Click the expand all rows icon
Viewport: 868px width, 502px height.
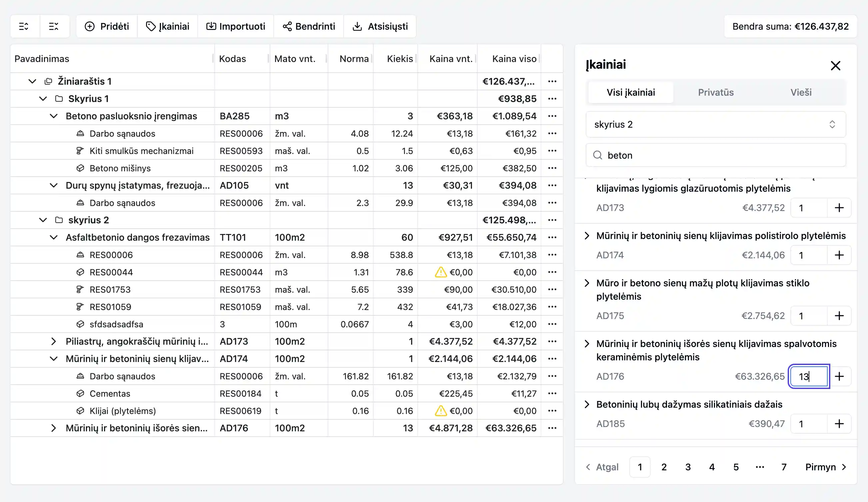pyautogui.click(x=24, y=27)
